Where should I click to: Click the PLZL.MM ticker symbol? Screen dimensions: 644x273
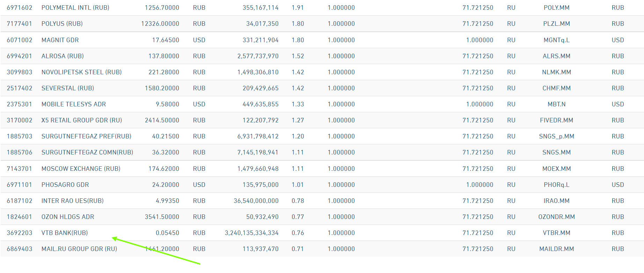557,24
